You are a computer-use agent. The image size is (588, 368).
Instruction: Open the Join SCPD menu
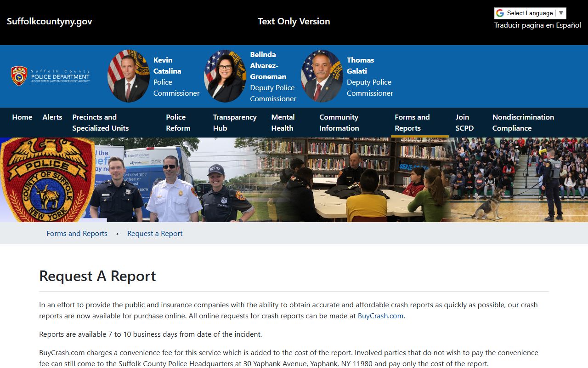tap(464, 123)
